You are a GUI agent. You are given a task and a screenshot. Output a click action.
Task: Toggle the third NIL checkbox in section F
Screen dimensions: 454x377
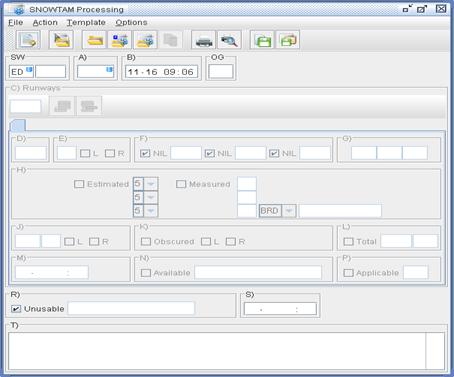pyautogui.click(x=274, y=153)
